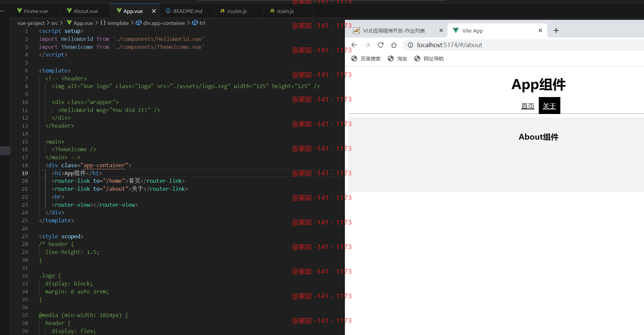Open a new browser tab
Viewport: 644px width, 335px height.
[x=556, y=31]
